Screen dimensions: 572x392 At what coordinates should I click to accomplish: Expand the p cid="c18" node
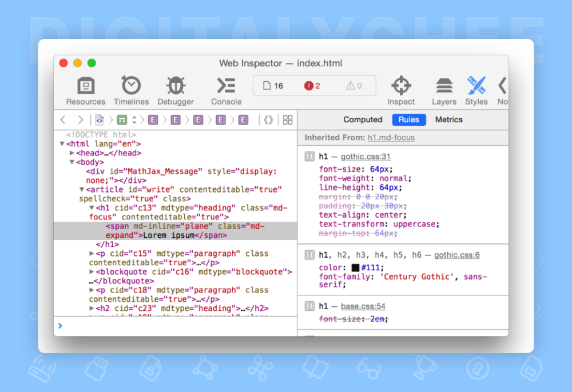92,290
